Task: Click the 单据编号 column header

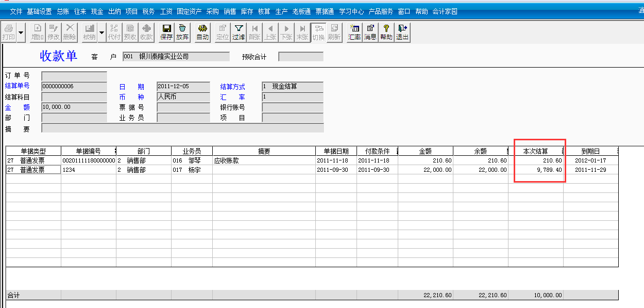Action: pyautogui.click(x=88, y=151)
